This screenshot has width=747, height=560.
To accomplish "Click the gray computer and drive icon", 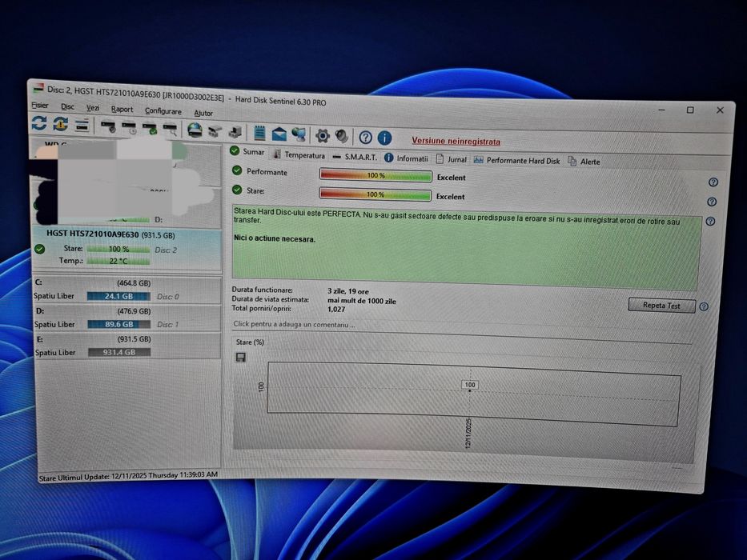I will tap(235, 132).
